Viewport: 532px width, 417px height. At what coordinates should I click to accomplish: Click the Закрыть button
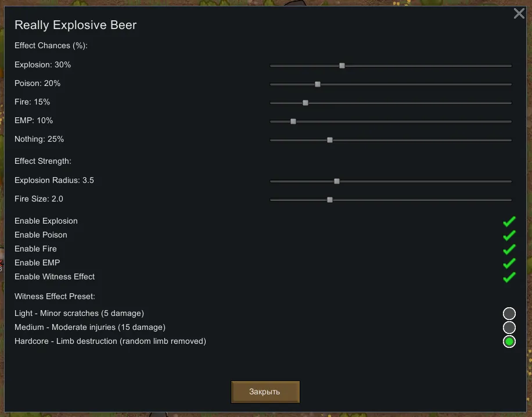(265, 391)
